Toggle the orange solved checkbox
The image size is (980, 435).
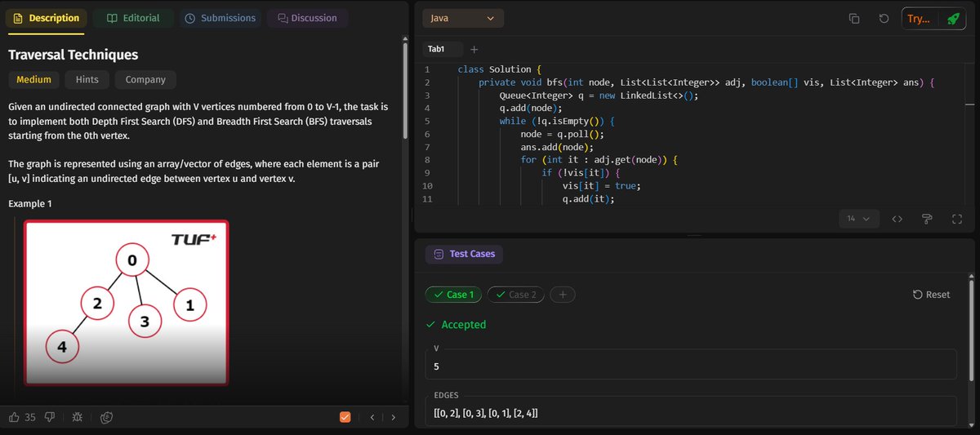345,417
